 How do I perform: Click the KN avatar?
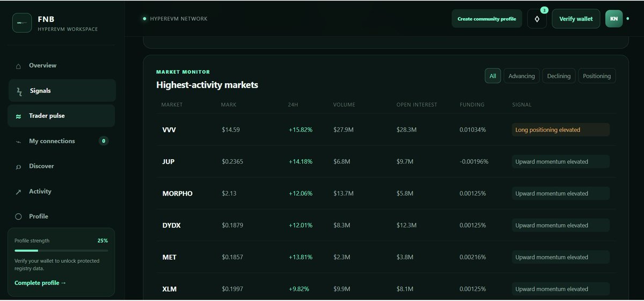point(614,19)
